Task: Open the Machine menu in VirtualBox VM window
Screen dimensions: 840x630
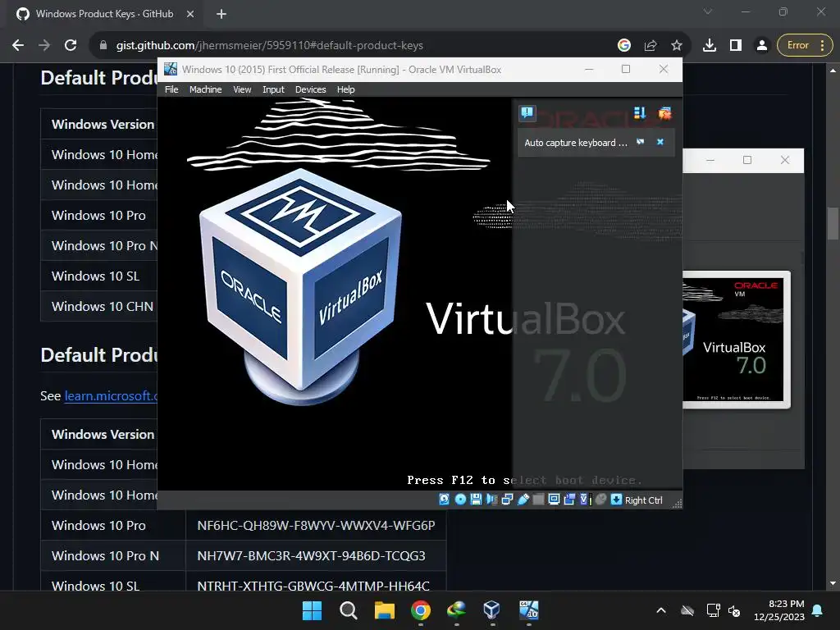Action: [205, 89]
